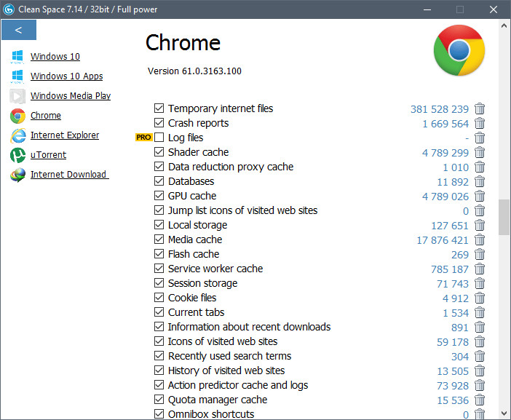Delete Cookie files with trash icon

pos(480,298)
